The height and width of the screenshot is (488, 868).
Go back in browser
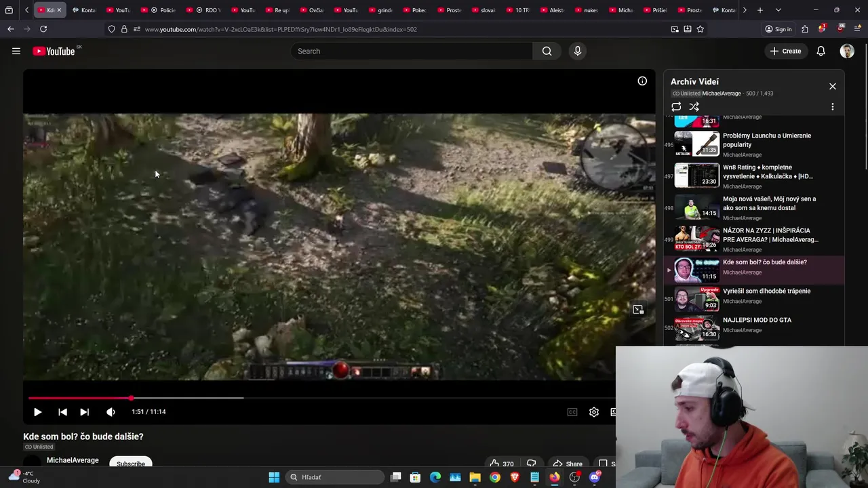coord(11,29)
